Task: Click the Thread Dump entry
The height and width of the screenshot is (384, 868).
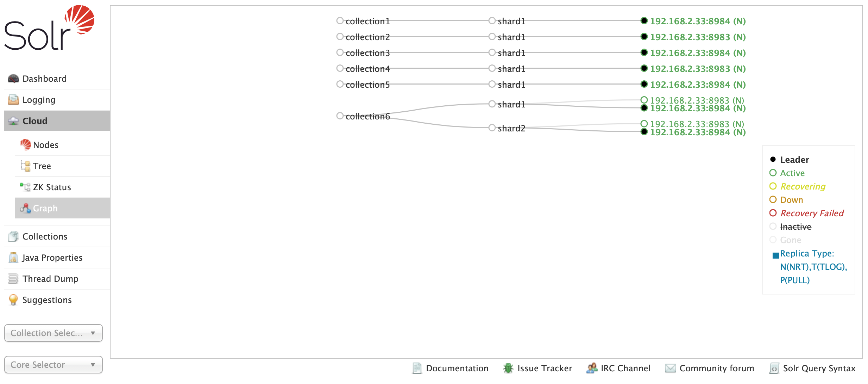Action: coord(49,279)
